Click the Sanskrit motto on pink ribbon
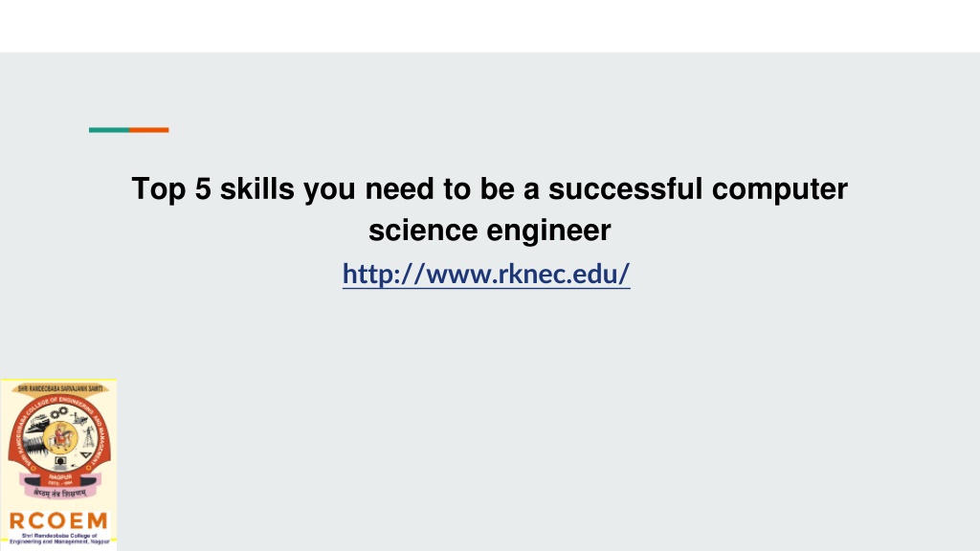Screen dimensions: 980x551 pos(60,494)
